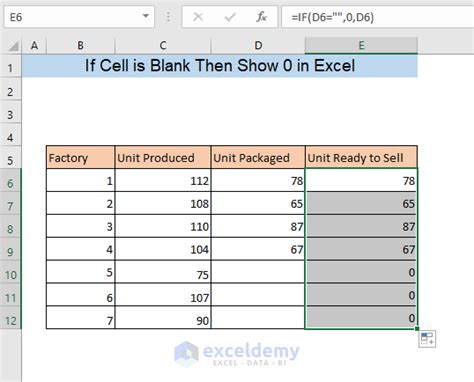
Task: Cancel the formula entry with X icon
Action: click(x=198, y=17)
